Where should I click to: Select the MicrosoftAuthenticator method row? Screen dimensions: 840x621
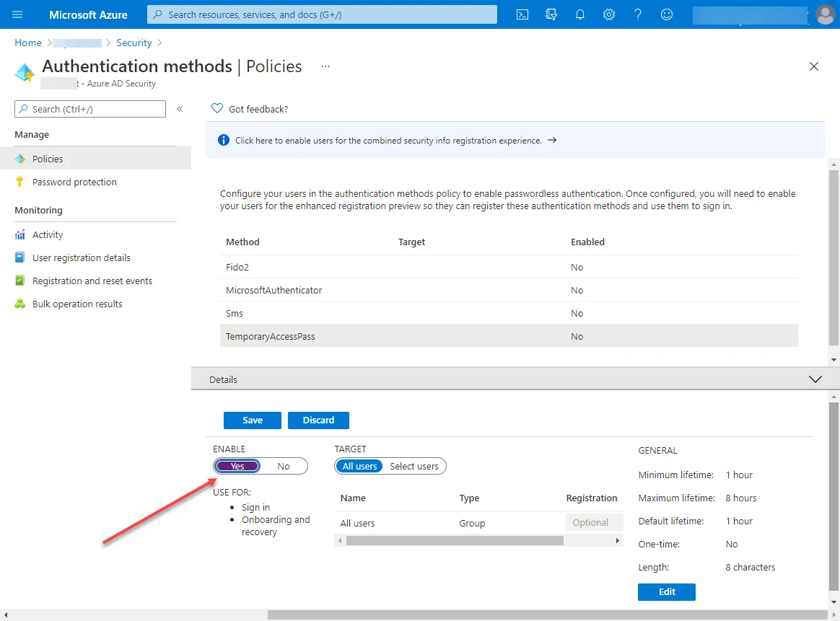[x=509, y=290]
